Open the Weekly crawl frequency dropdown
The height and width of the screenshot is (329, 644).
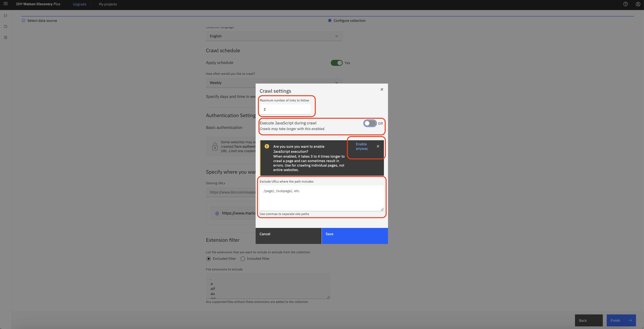click(x=274, y=83)
